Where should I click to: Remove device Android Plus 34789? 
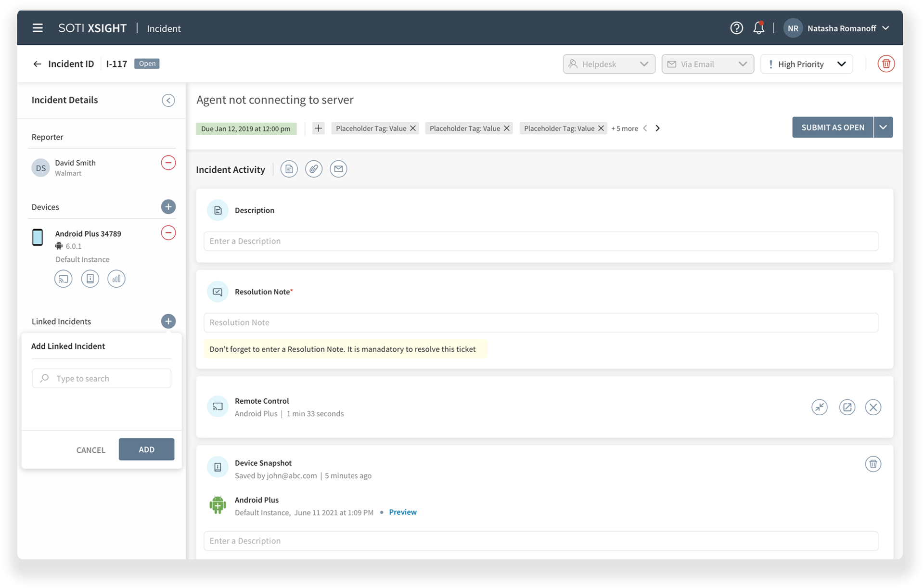[168, 233]
